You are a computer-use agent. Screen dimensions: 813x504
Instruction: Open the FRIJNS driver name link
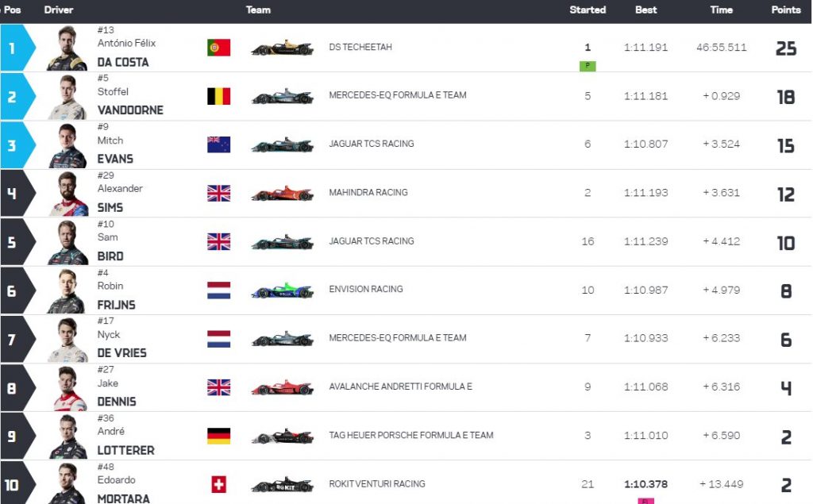coord(116,306)
